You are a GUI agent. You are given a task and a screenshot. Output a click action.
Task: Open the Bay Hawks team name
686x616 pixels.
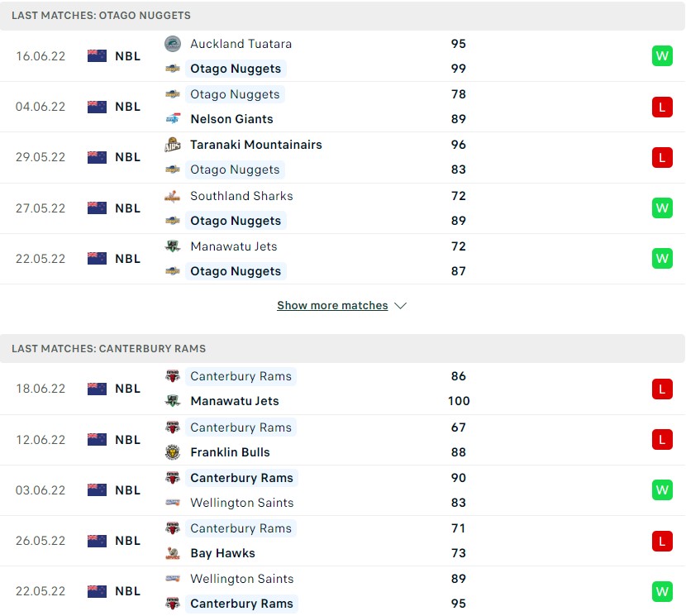tap(222, 553)
